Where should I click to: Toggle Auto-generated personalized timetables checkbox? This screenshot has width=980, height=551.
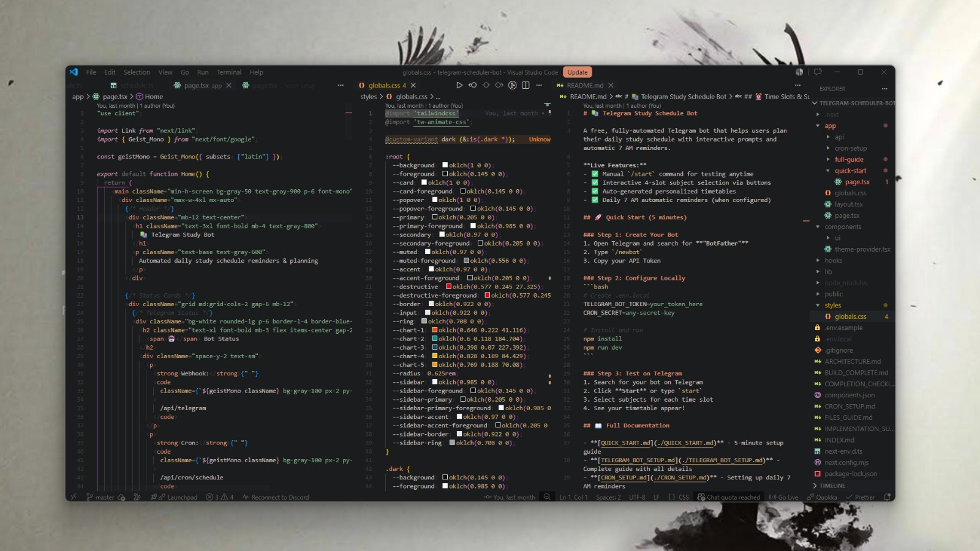595,191
